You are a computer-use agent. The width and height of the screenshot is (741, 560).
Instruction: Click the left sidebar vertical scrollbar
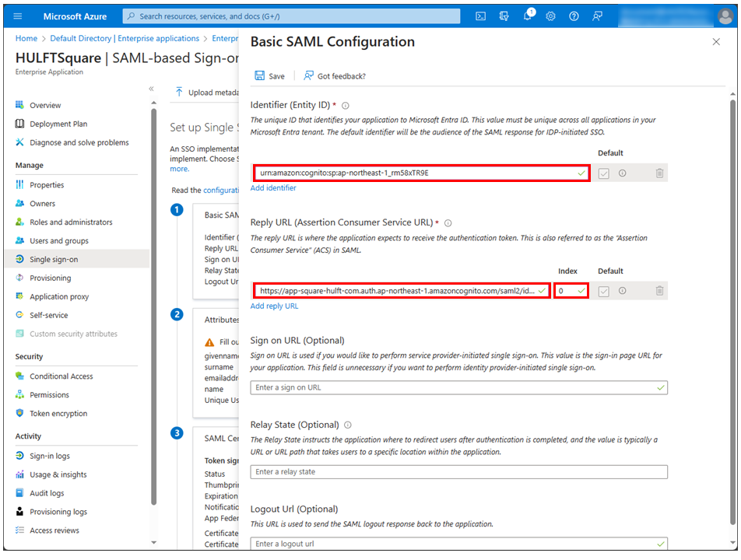click(x=153, y=307)
